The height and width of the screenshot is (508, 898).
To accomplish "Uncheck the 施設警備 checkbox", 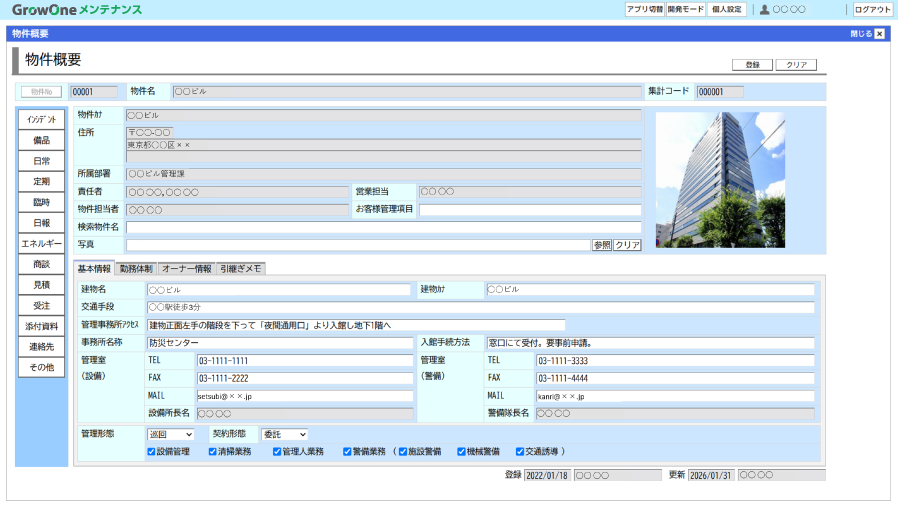I will (403, 451).
